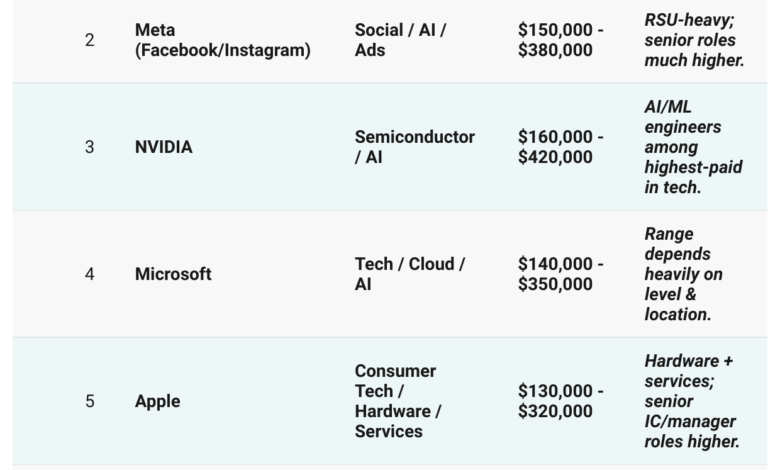
Task: Select the NVIDIA company name
Action: 164,147
